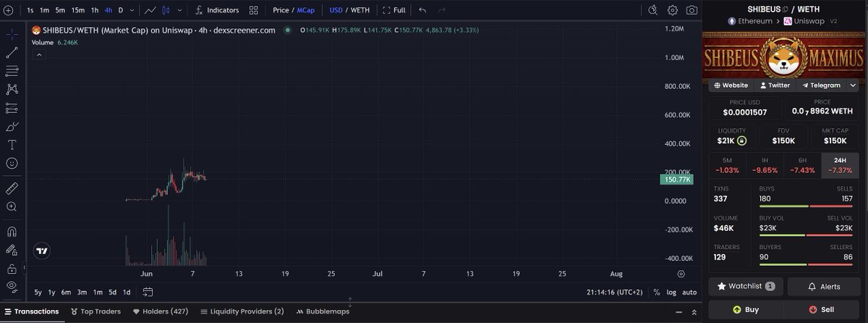
Task: Select the brush drawing tool
Action: [x=12, y=127]
